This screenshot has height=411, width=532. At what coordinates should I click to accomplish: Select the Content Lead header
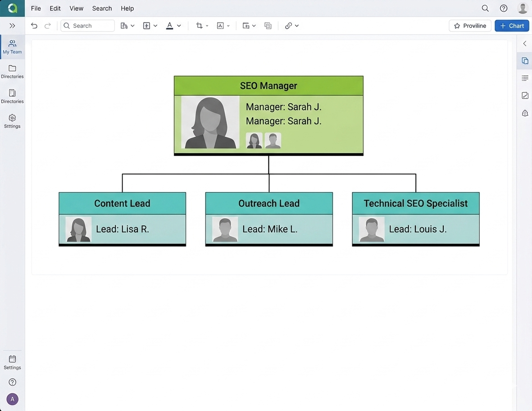pos(122,203)
